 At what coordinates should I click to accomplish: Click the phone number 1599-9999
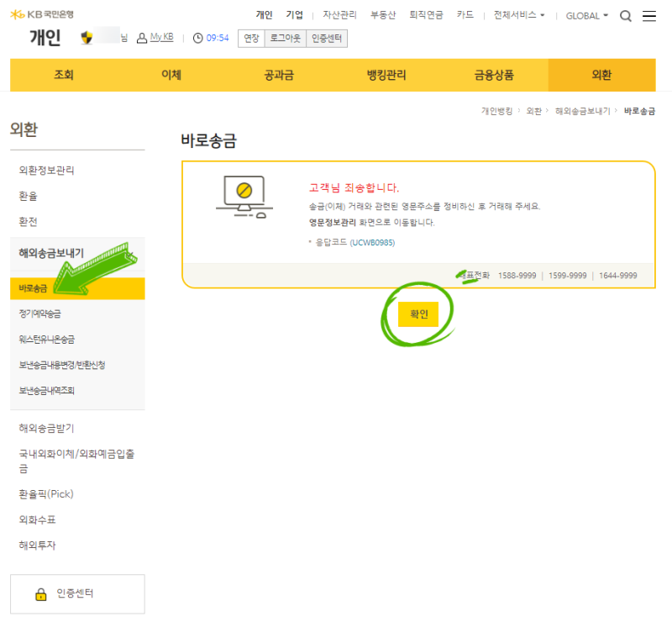[568, 276]
